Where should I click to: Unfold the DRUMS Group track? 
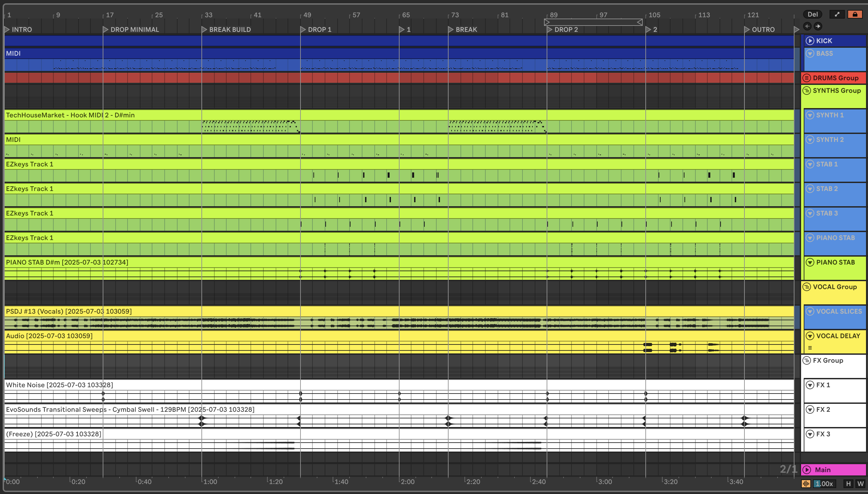[807, 78]
